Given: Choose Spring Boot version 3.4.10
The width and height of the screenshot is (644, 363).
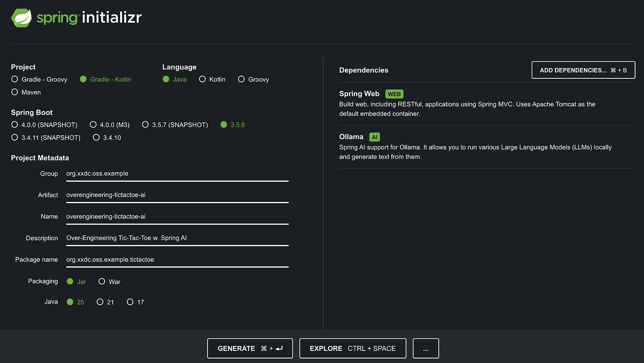Looking at the screenshot, I should pyautogui.click(x=107, y=137).
